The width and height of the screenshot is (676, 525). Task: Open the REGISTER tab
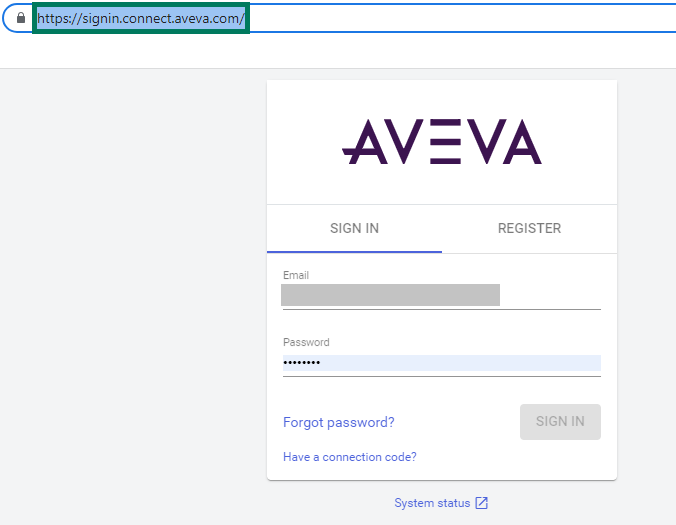click(x=529, y=228)
